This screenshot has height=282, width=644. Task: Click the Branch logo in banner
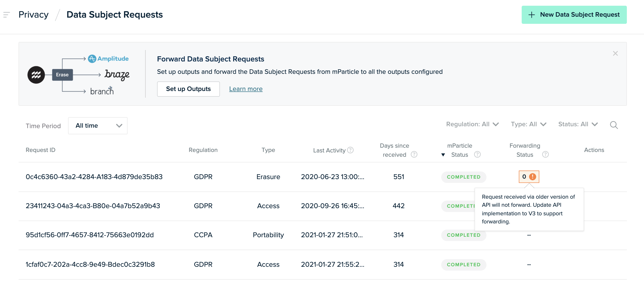[102, 91]
